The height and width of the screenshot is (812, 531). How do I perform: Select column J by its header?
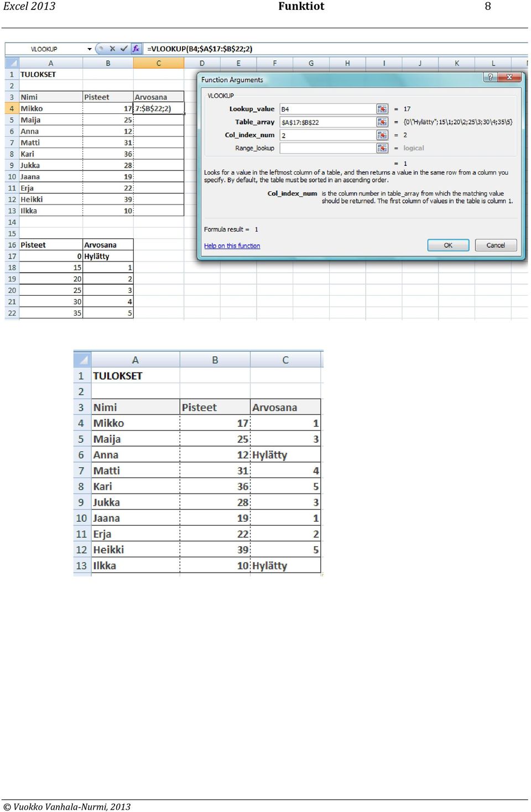(420, 63)
